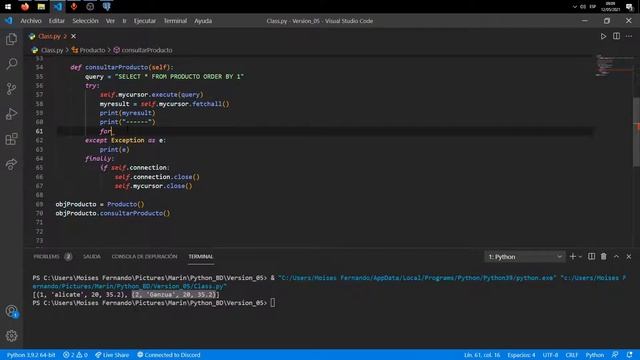This screenshot has width=640, height=360.
Task: Change end of line sequence CRLF
Action: coord(571,355)
